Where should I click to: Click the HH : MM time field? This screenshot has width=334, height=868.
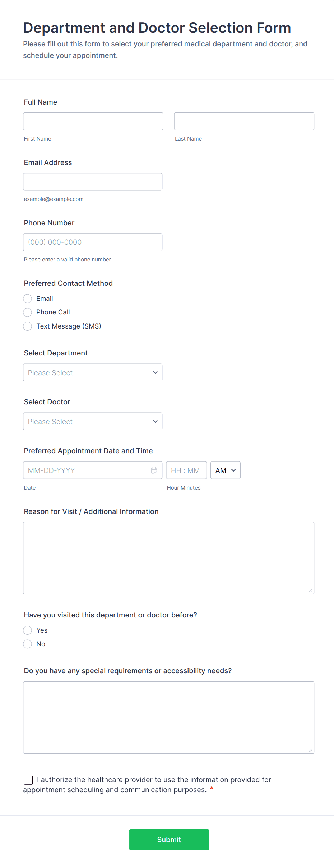186,470
